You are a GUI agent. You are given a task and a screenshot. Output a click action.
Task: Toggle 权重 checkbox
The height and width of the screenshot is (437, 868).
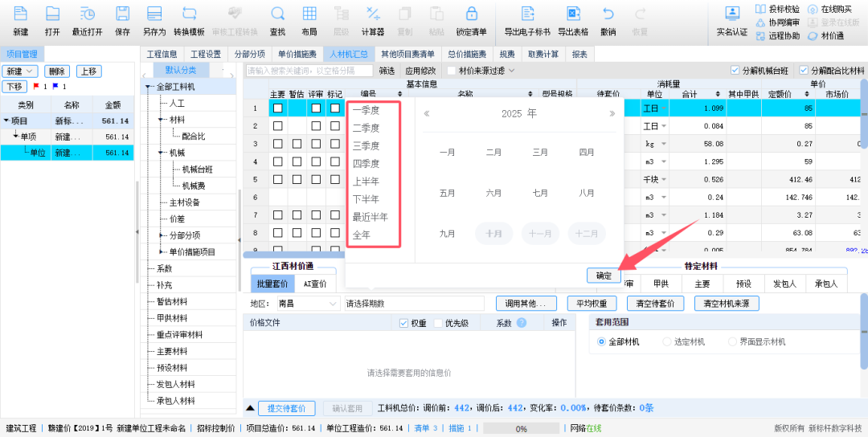[403, 323]
